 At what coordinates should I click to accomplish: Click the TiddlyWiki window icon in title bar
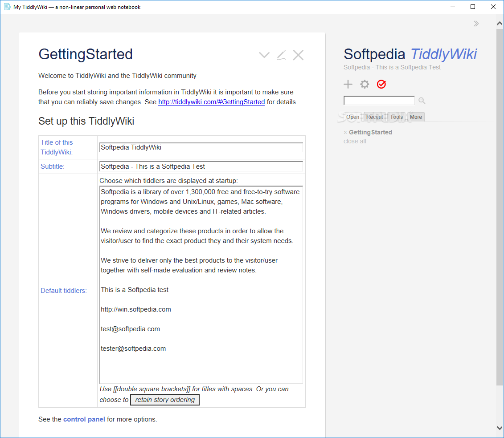7,7
